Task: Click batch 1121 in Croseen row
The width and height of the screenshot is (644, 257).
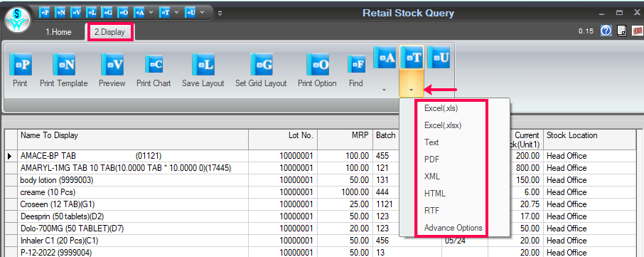Action: click(384, 204)
